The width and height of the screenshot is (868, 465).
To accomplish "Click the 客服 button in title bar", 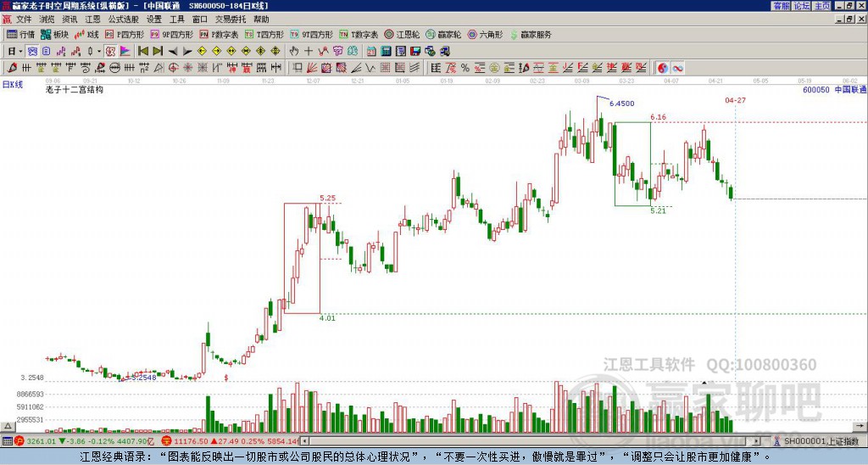I will pos(781,6).
